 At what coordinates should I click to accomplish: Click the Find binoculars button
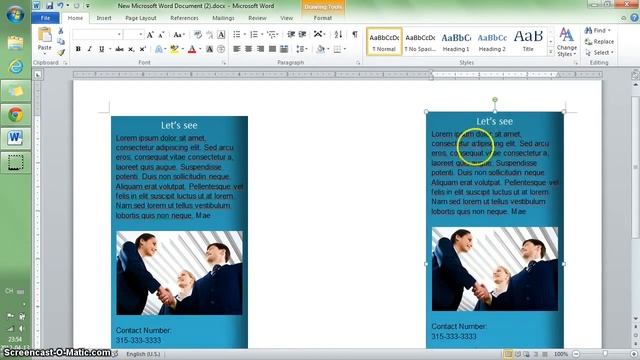click(x=597, y=31)
